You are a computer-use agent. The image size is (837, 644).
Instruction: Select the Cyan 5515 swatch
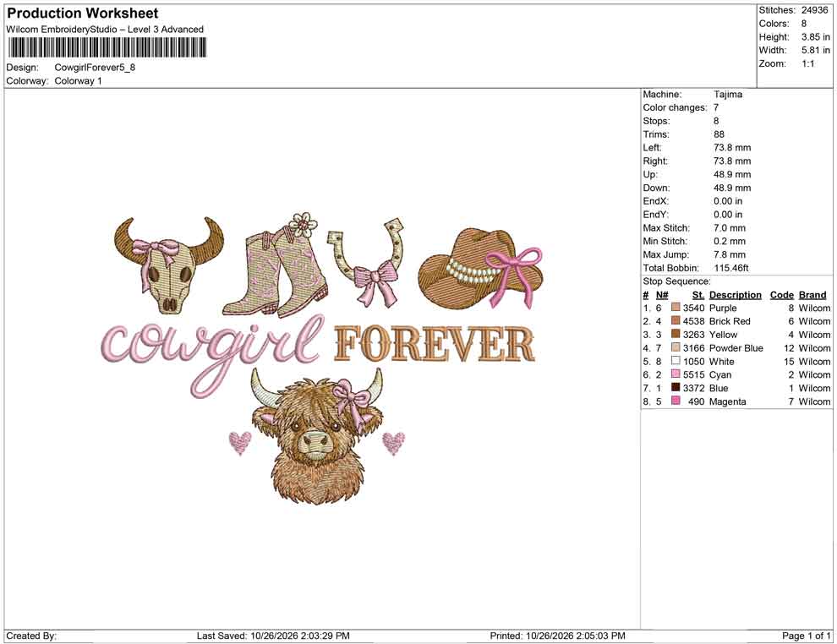click(x=676, y=374)
